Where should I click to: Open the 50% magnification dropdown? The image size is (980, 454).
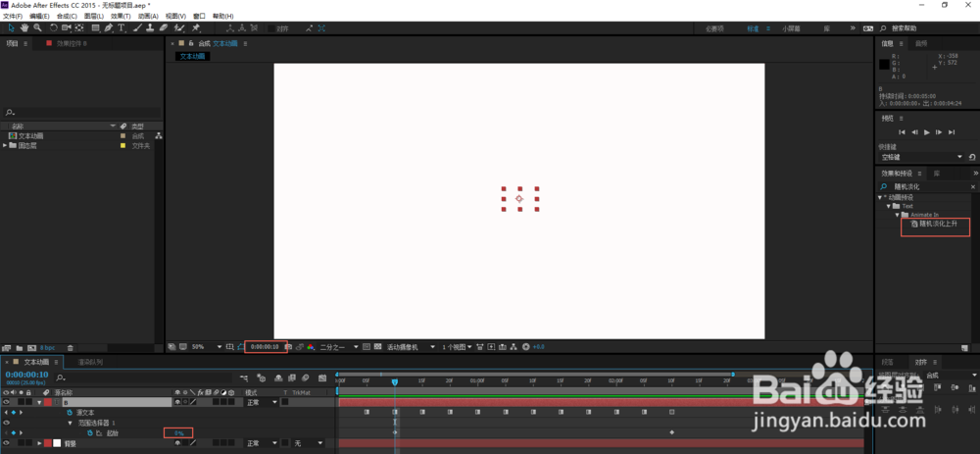click(x=206, y=346)
